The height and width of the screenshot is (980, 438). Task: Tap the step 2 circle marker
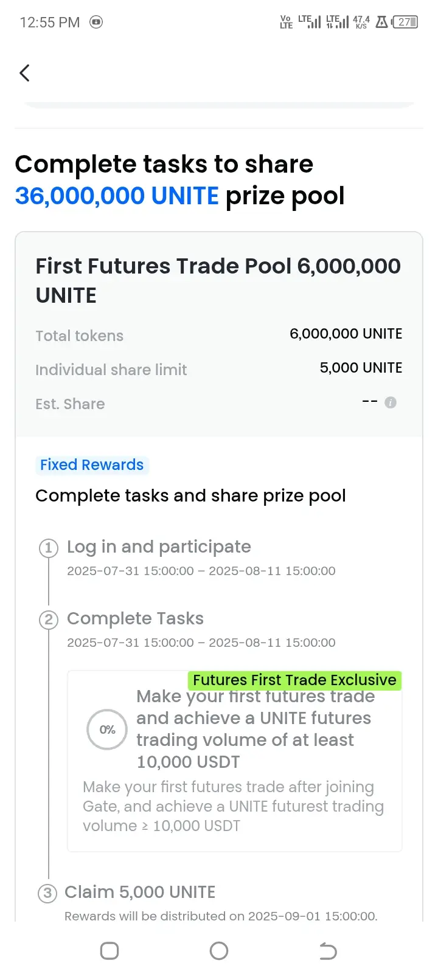click(x=49, y=620)
